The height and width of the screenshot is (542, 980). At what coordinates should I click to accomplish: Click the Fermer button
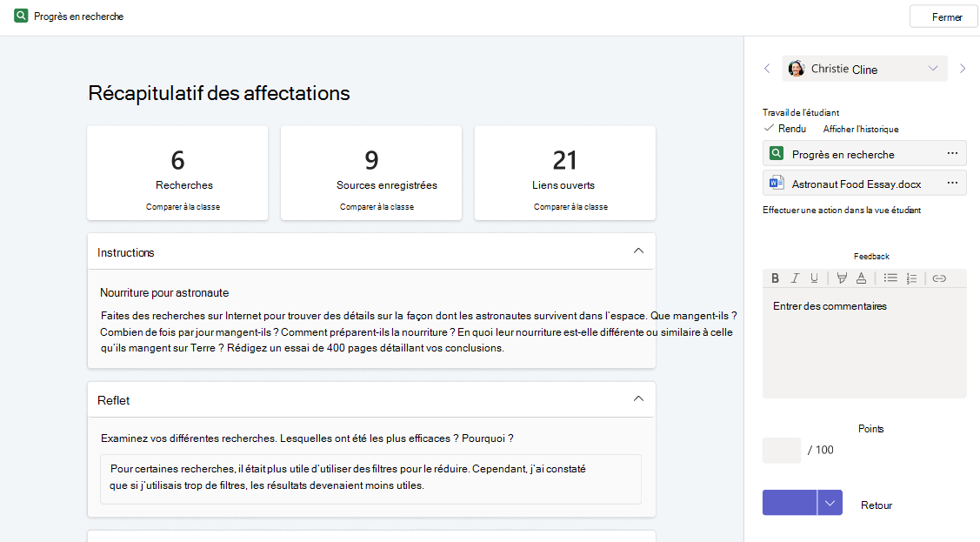943,17
